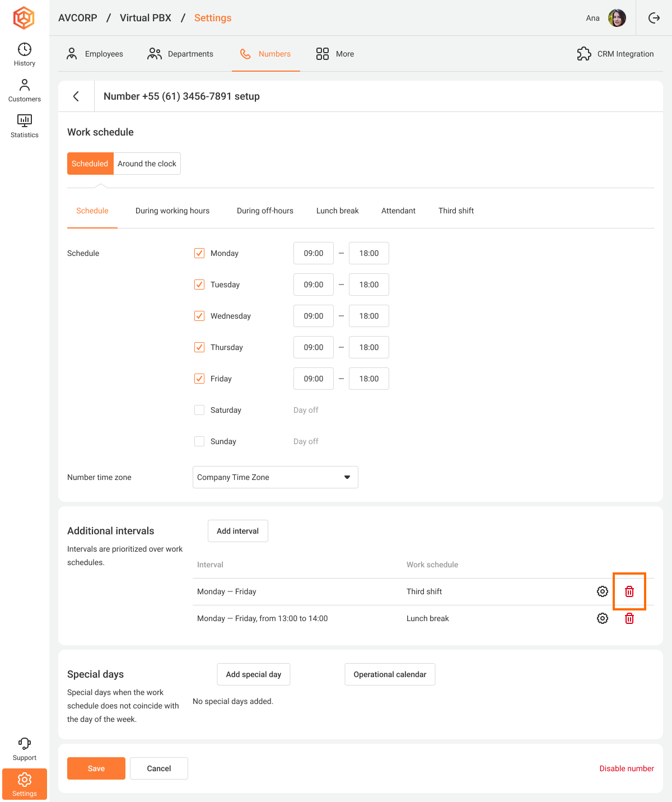Click Add special day button

coord(254,674)
